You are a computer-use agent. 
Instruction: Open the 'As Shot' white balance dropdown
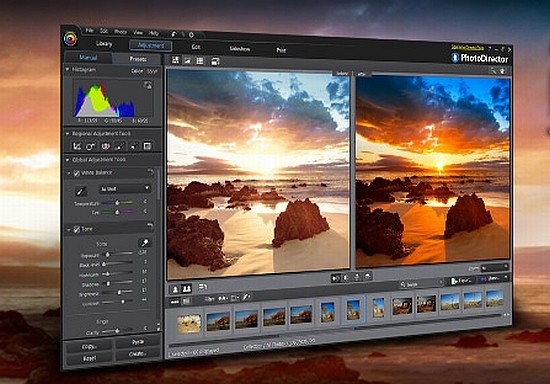click(125, 189)
